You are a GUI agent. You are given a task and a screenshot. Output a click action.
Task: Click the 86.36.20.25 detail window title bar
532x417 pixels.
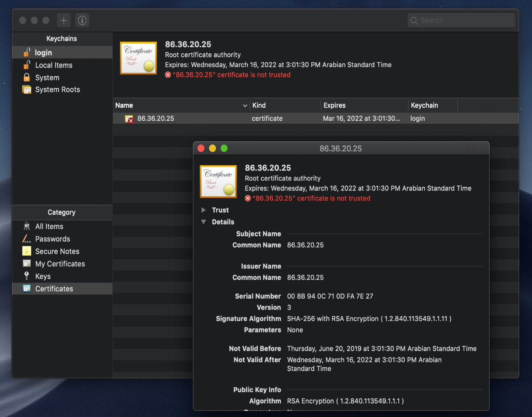pyautogui.click(x=341, y=148)
